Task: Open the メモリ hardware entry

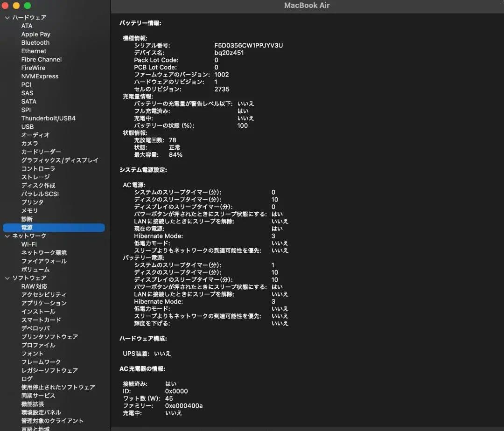Action: [x=29, y=211]
